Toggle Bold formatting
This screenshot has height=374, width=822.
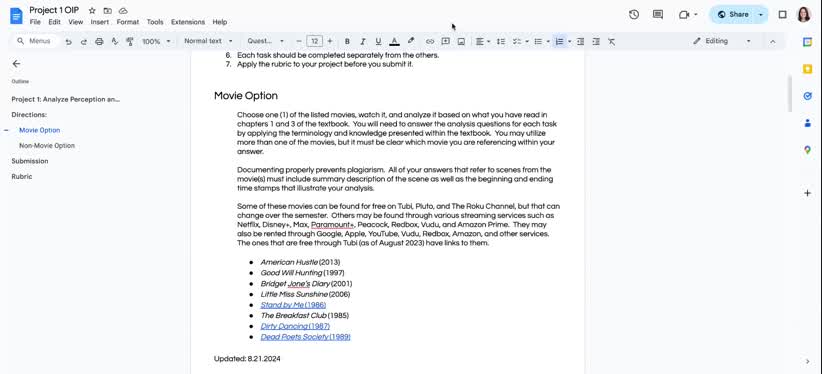[347, 41]
